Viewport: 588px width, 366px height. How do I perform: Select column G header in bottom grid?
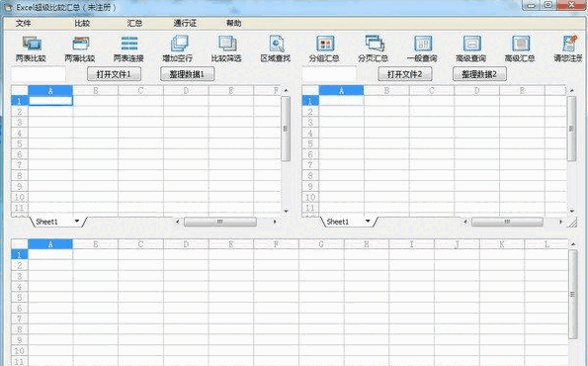321,244
